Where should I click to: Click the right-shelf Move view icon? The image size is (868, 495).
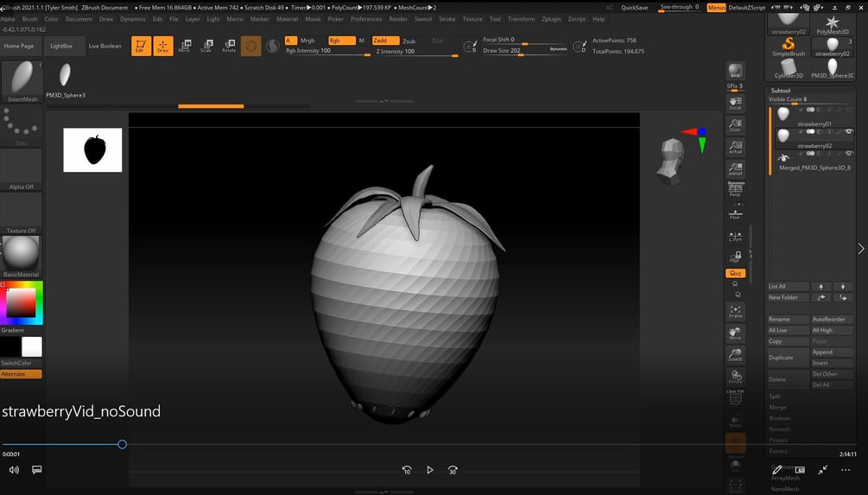coord(735,333)
